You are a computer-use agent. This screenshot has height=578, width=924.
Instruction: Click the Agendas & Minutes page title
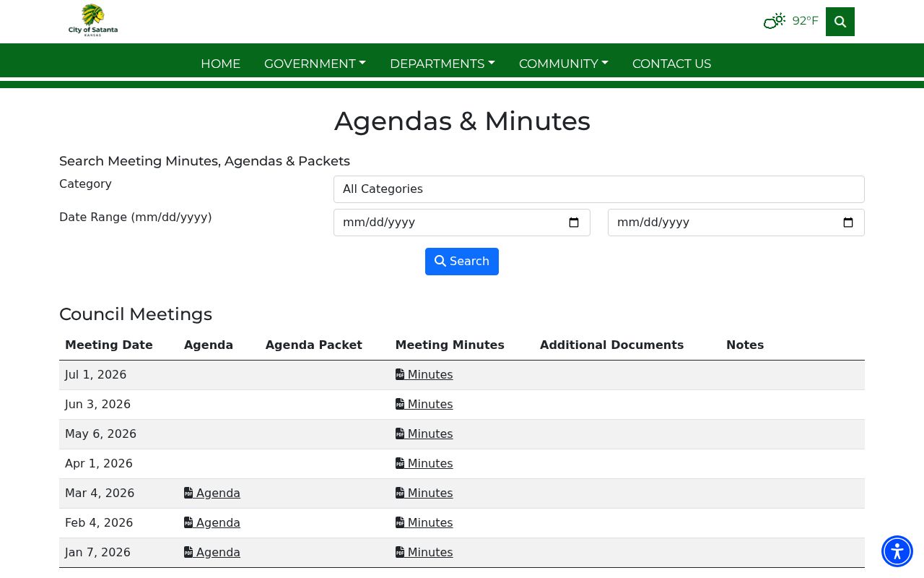coord(462,121)
